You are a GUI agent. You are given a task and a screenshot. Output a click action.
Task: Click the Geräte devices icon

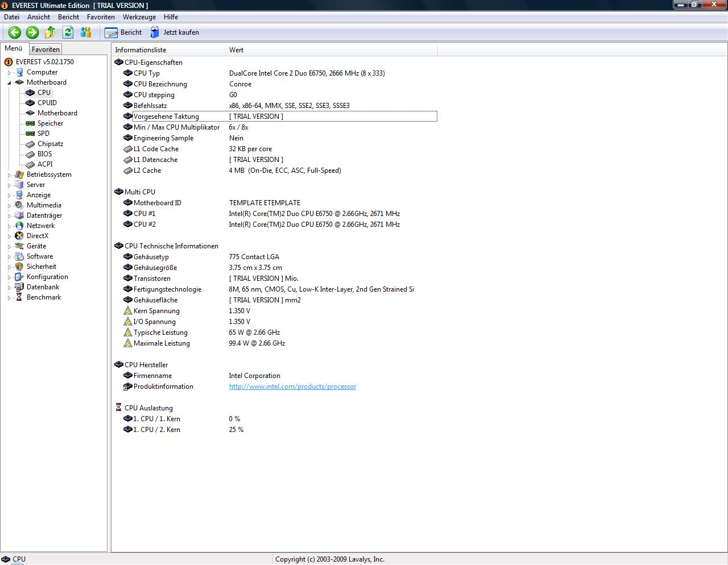click(x=19, y=246)
